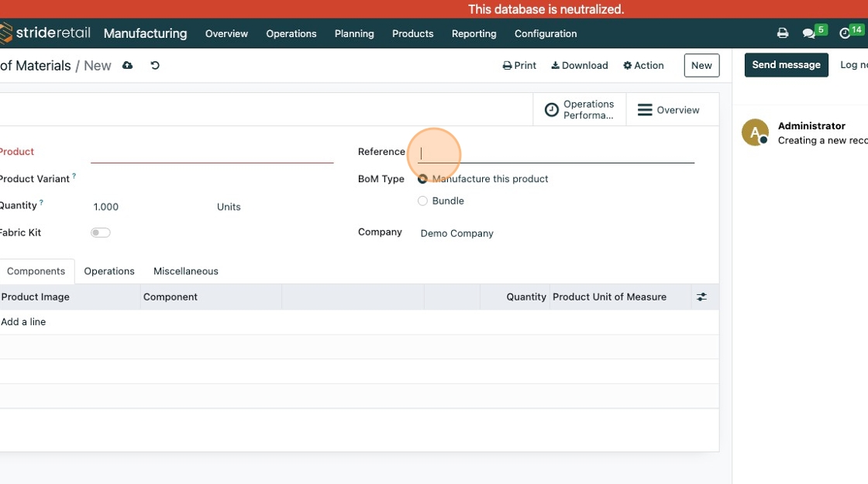The height and width of the screenshot is (484, 868).
Task: Open the Overview hamburger stat button
Action: (668, 110)
